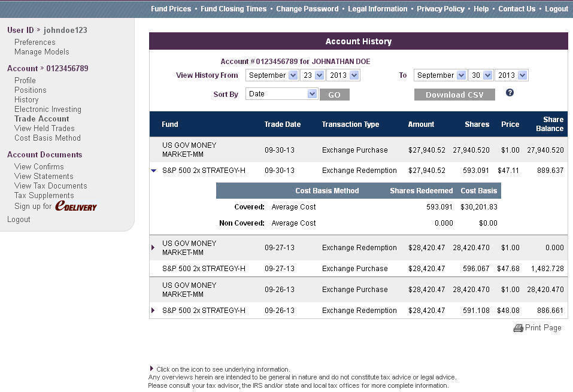Click the $47.11 price cell
The height and width of the screenshot is (392, 573).
pyautogui.click(x=508, y=171)
